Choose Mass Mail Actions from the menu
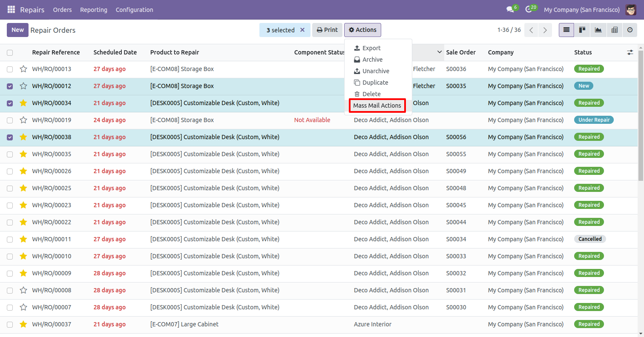644x337 pixels. (377, 106)
